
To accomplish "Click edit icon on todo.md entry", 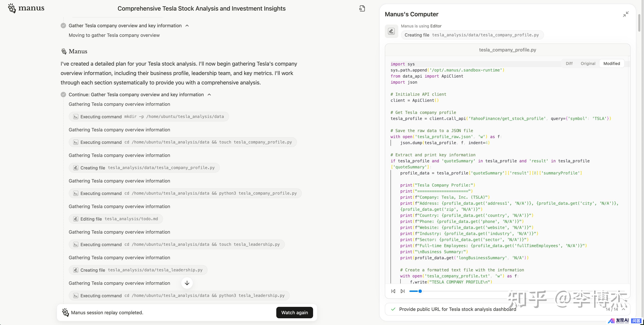I will click(76, 219).
